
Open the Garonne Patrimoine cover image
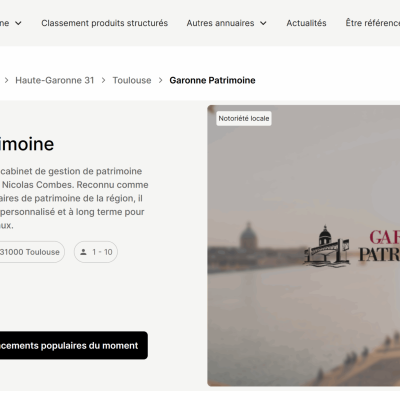tap(304, 246)
